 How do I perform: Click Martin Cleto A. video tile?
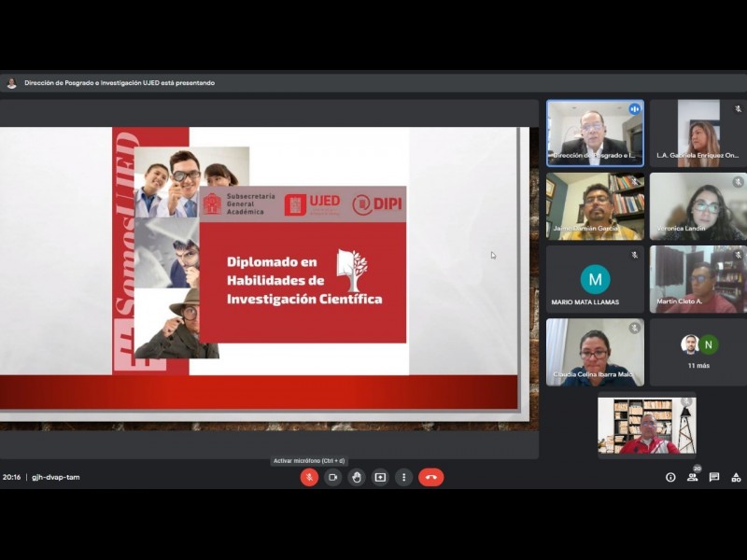698,279
